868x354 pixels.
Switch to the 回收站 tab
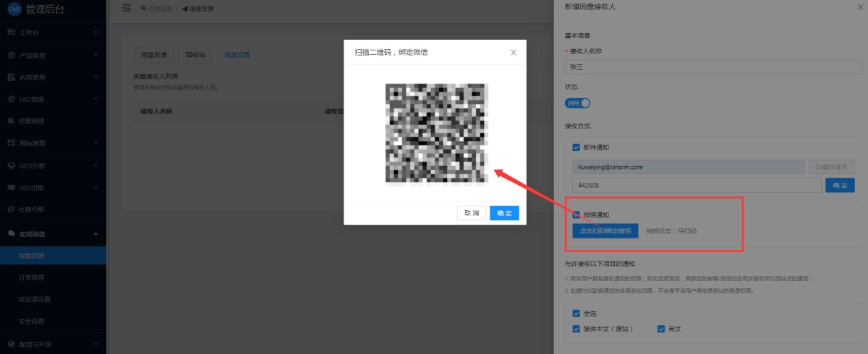coord(195,55)
